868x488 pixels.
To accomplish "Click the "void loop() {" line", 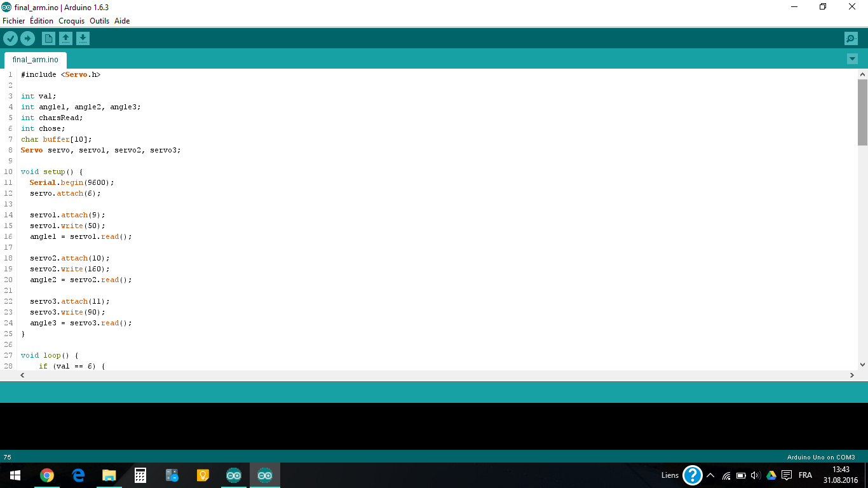I will [x=50, y=355].
